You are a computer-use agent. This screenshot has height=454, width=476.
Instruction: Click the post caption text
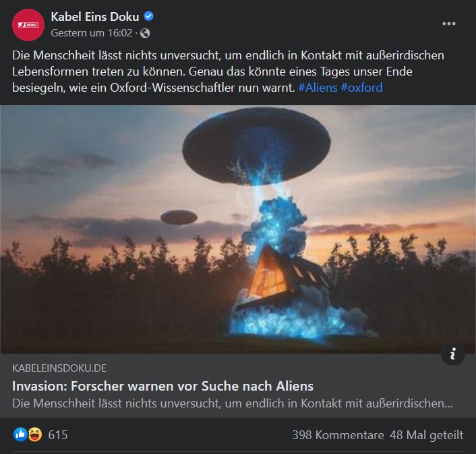pyautogui.click(x=228, y=72)
